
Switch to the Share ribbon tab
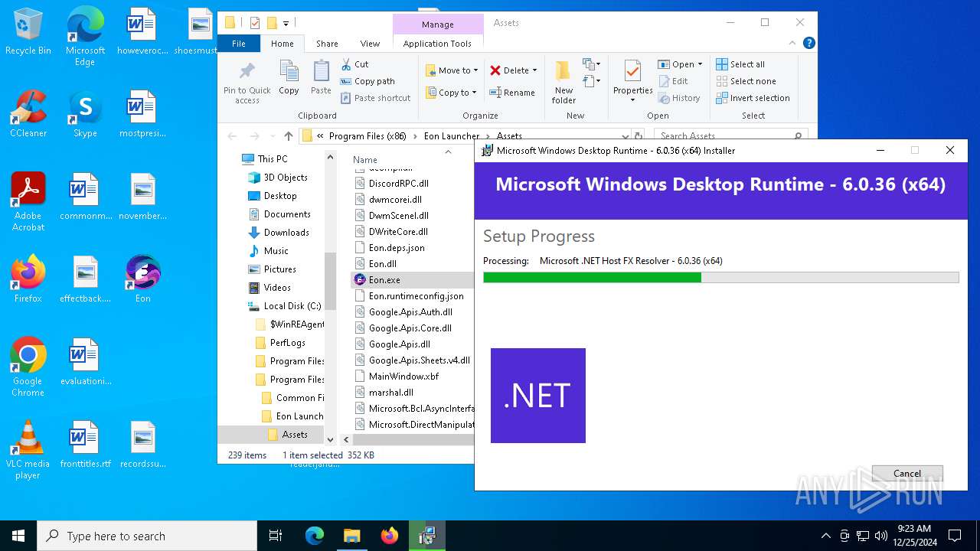[327, 44]
